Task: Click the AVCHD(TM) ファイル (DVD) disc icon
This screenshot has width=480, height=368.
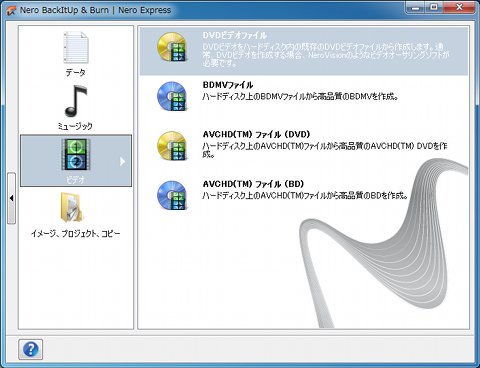Action: [172, 146]
